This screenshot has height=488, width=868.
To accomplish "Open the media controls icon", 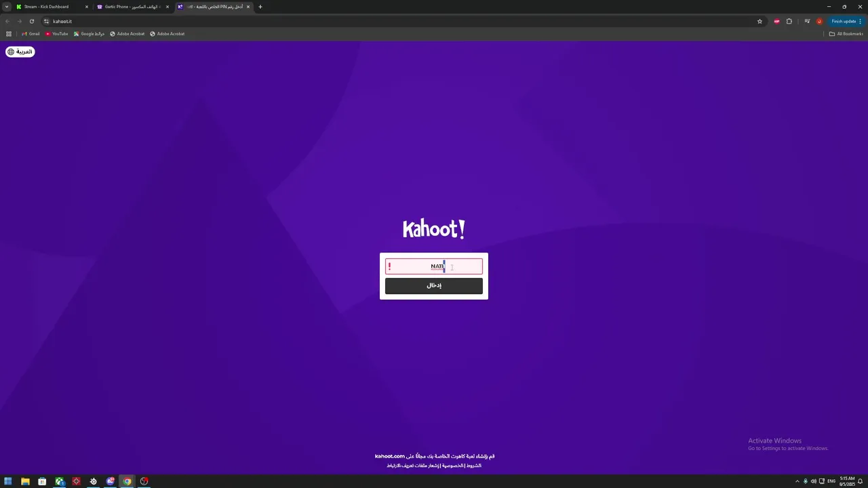I will (x=807, y=21).
